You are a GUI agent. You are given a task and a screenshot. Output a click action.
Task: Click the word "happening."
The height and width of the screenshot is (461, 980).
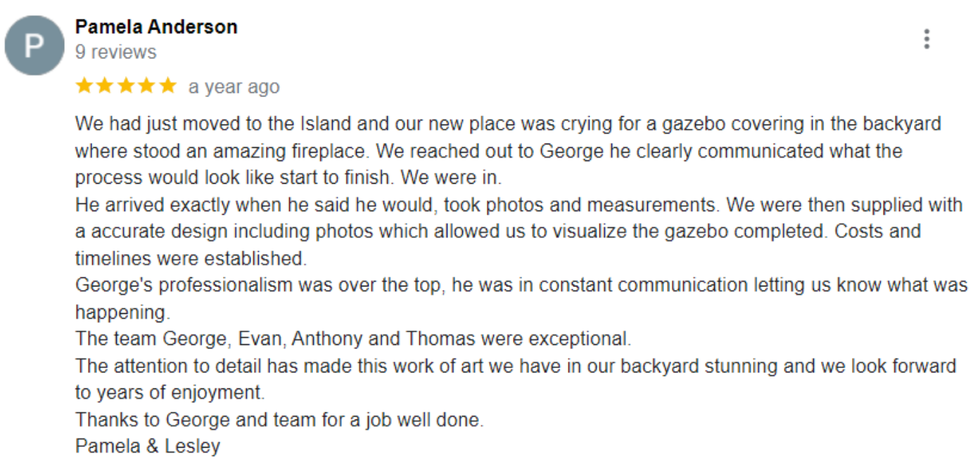[122, 312]
